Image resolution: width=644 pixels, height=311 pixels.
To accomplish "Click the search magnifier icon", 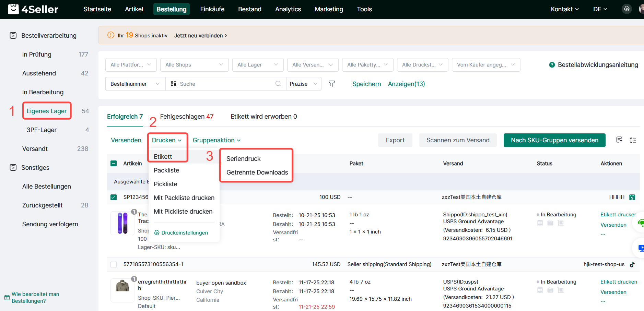I will click(278, 84).
